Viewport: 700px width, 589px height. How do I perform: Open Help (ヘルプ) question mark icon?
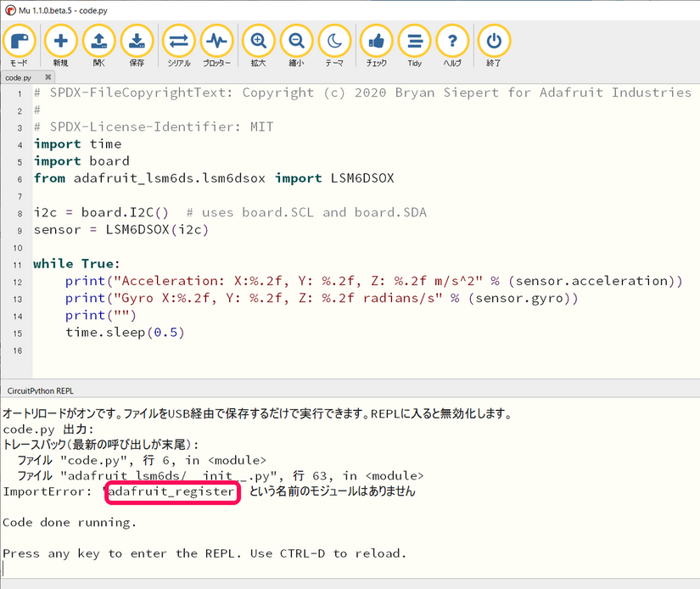[452, 42]
